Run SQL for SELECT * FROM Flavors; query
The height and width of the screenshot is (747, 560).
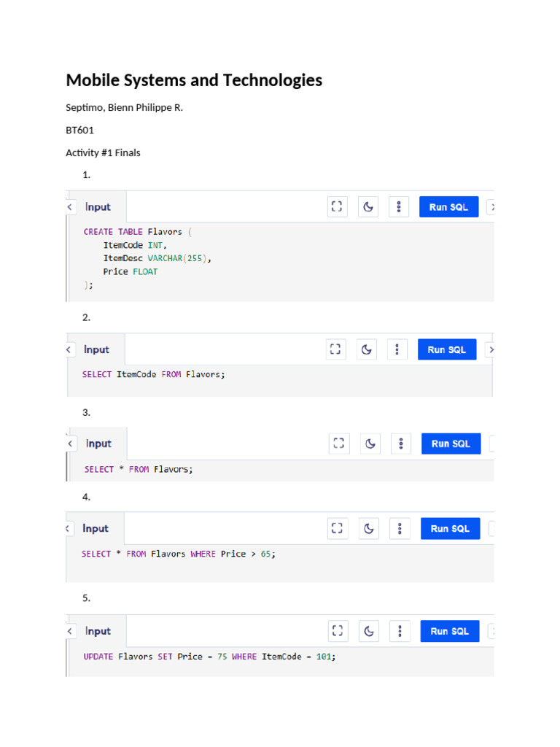pos(451,444)
